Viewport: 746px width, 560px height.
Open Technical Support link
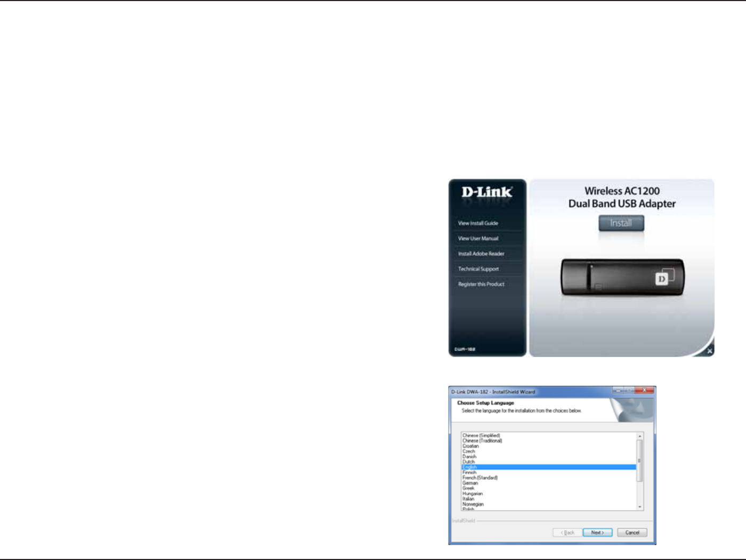(479, 269)
